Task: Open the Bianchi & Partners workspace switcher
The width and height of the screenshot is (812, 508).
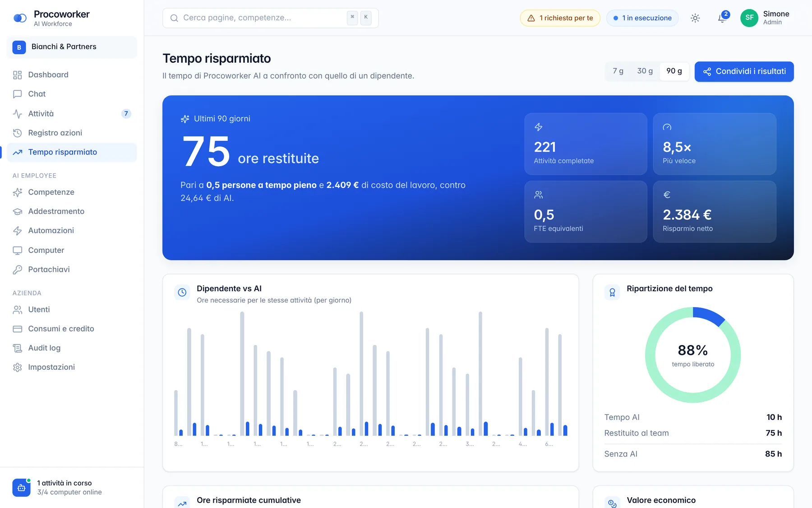Action: [x=72, y=47]
